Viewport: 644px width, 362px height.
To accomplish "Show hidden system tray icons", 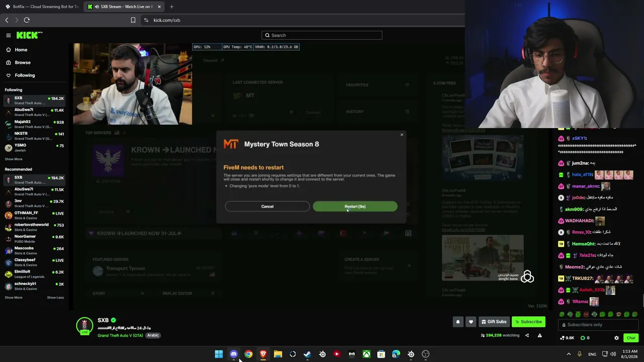I will (569, 354).
